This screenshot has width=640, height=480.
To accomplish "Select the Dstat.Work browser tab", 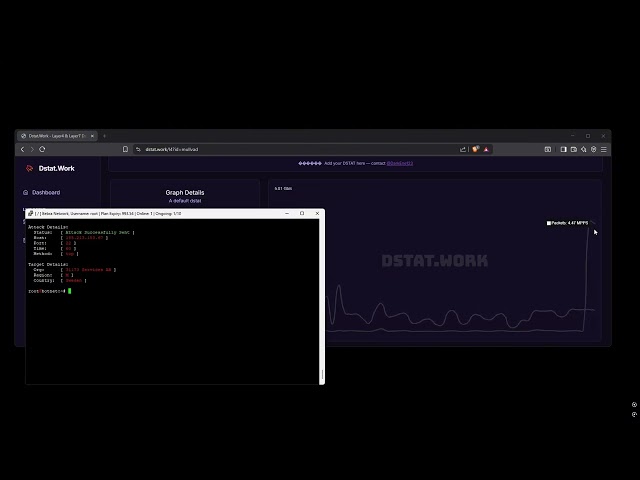I will [57, 136].
